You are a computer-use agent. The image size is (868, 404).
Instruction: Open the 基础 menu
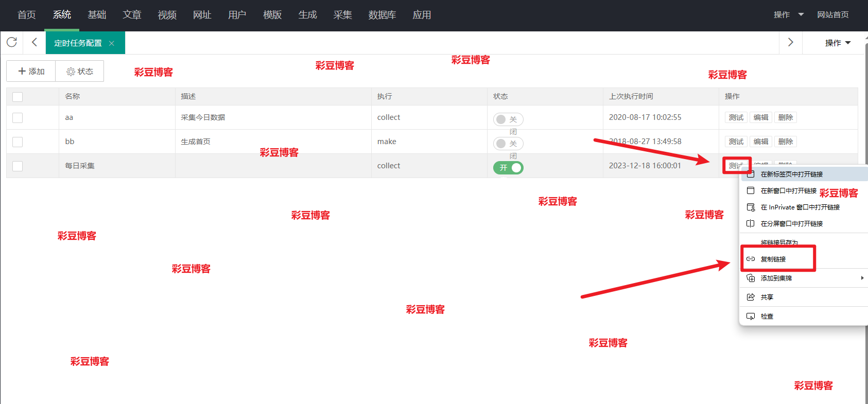(x=97, y=15)
